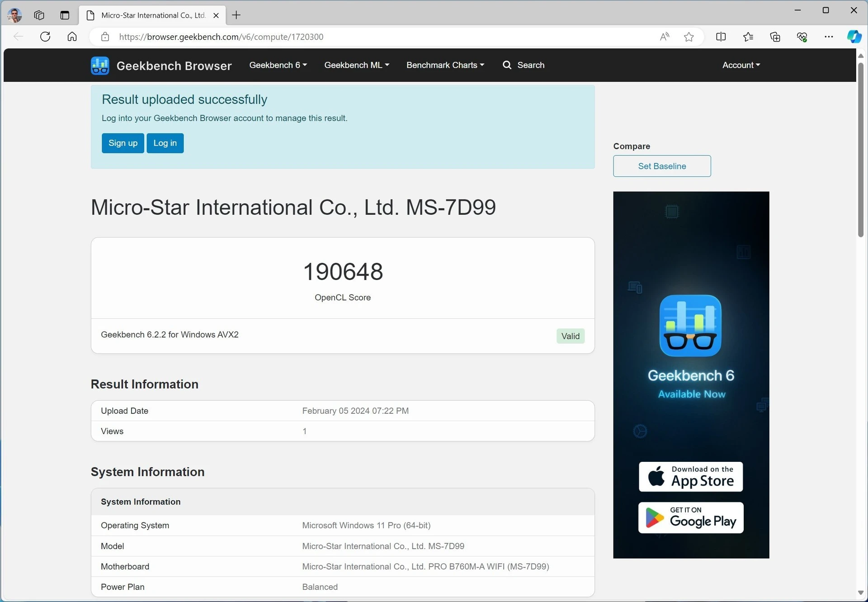Open a new tab with plus icon

point(236,15)
